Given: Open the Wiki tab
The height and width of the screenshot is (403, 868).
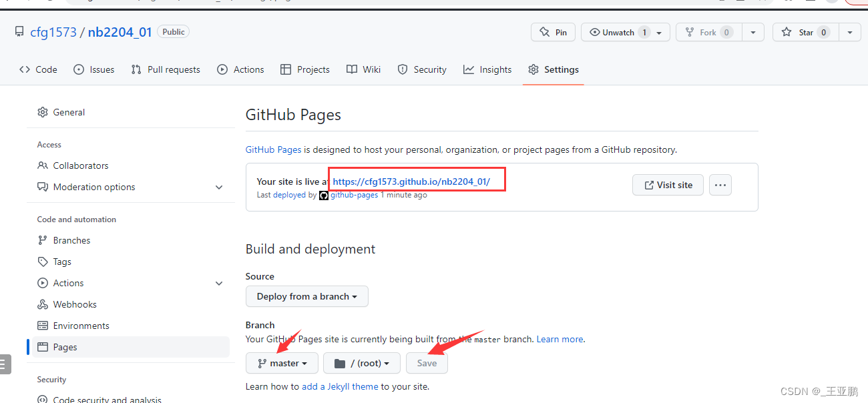Looking at the screenshot, I should (364, 69).
